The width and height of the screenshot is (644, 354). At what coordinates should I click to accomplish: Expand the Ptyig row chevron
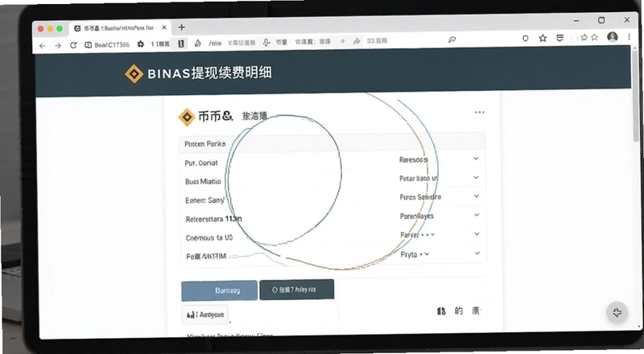[477, 253]
